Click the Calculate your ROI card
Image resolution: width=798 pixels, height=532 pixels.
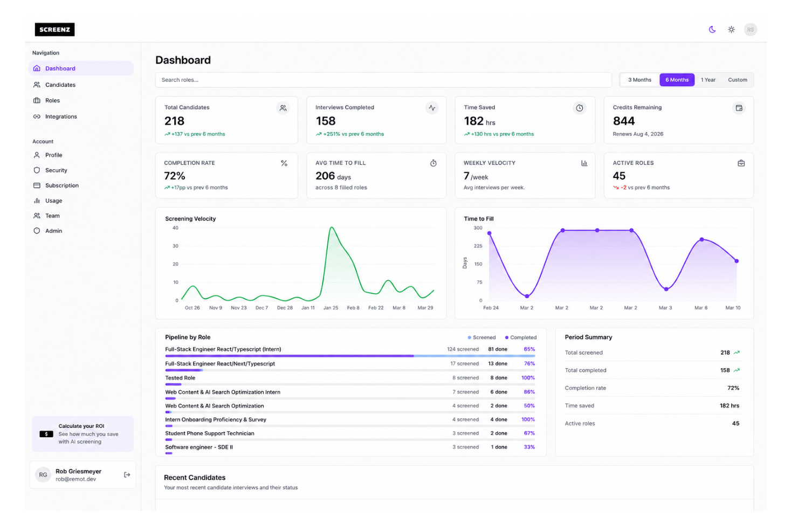[82, 434]
